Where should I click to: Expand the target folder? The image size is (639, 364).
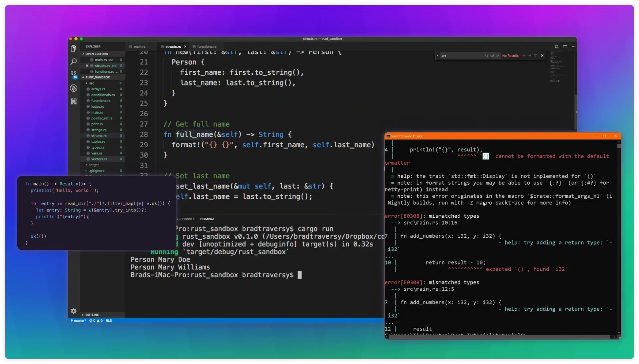94,165
